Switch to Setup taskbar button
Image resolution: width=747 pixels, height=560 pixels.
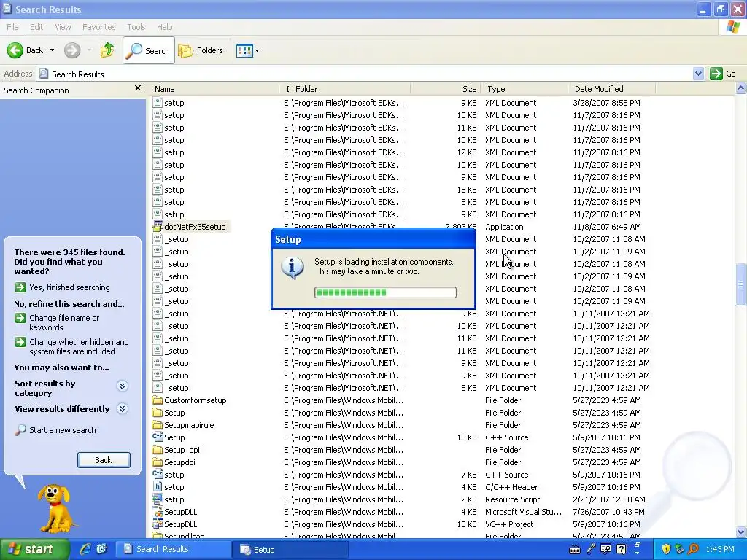point(290,550)
